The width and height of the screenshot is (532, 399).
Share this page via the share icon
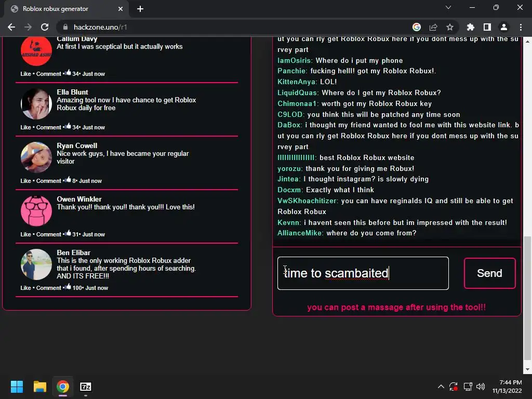pyautogui.click(x=433, y=27)
